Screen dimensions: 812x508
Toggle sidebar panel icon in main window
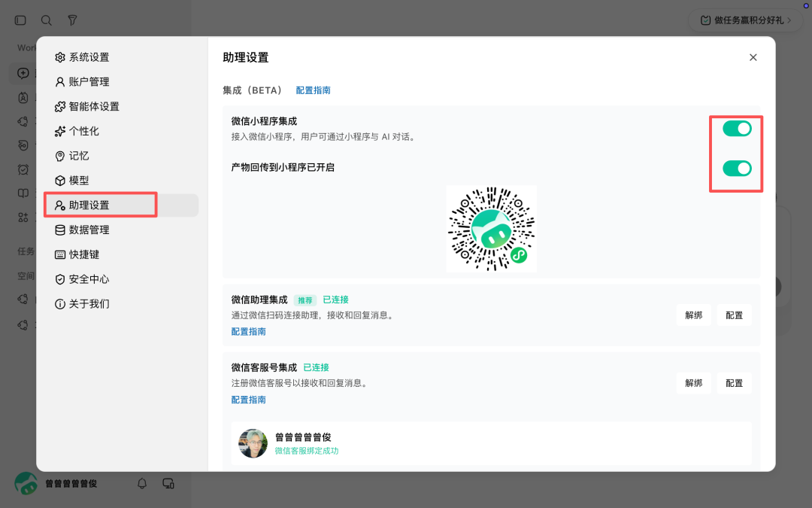point(20,20)
